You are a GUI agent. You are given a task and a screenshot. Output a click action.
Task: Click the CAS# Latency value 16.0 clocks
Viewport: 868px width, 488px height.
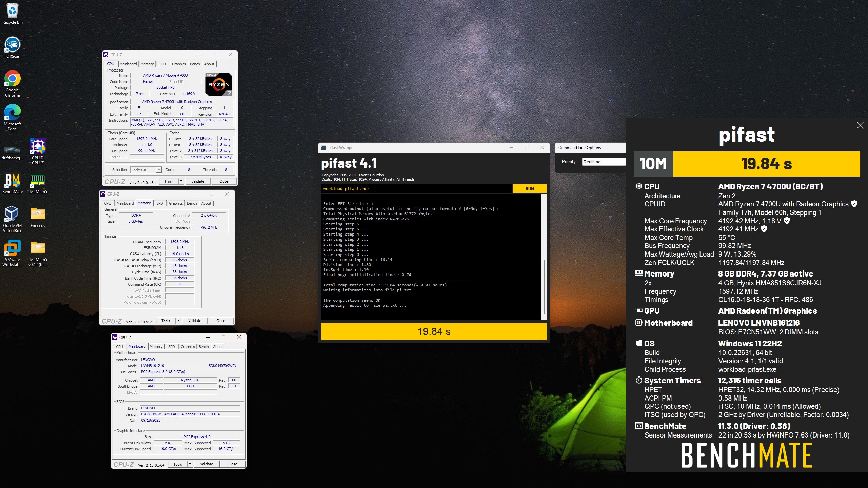click(180, 254)
